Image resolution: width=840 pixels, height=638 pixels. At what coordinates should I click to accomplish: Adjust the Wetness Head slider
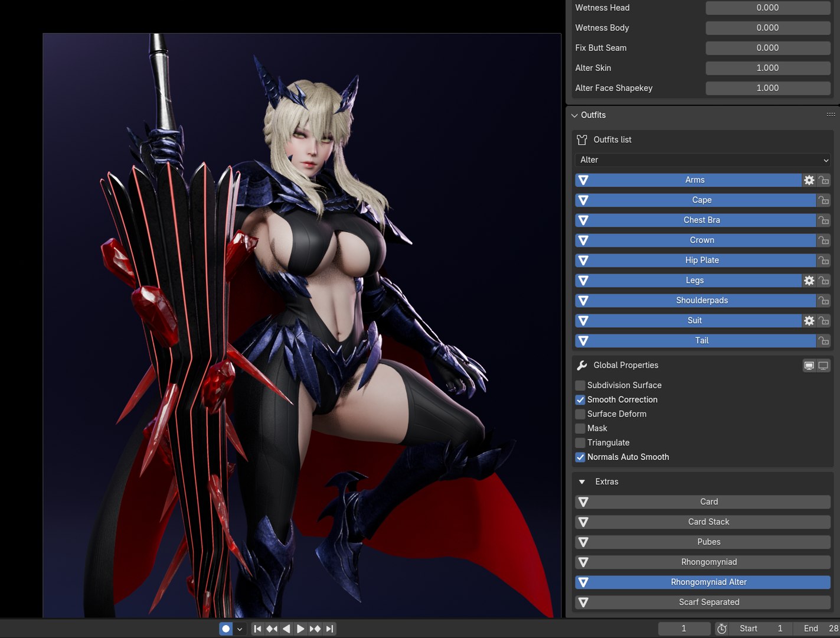pyautogui.click(x=768, y=8)
